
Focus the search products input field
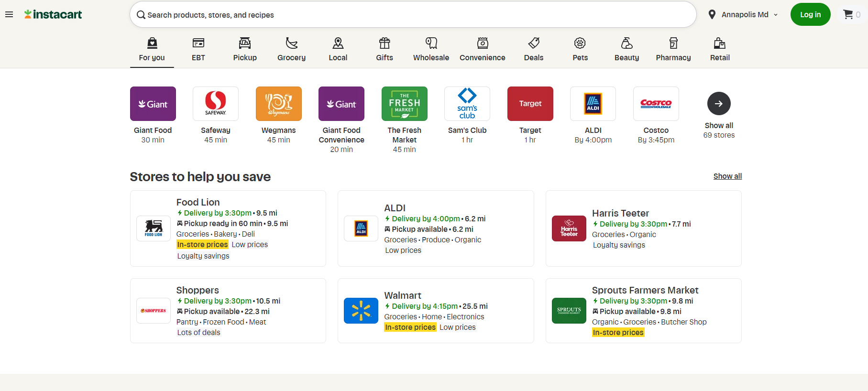(411, 15)
